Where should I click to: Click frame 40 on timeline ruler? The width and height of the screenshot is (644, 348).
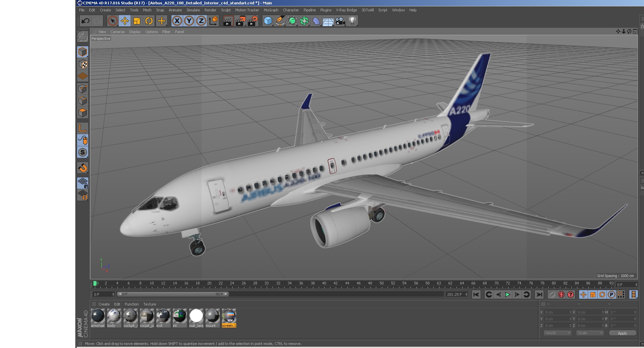[324, 283]
